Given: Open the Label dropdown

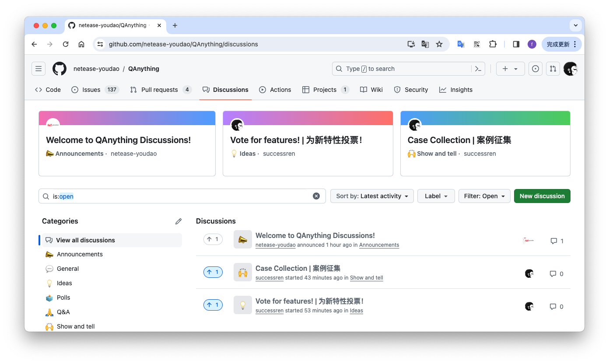Looking at the screenshot, I should click(436, 196).
